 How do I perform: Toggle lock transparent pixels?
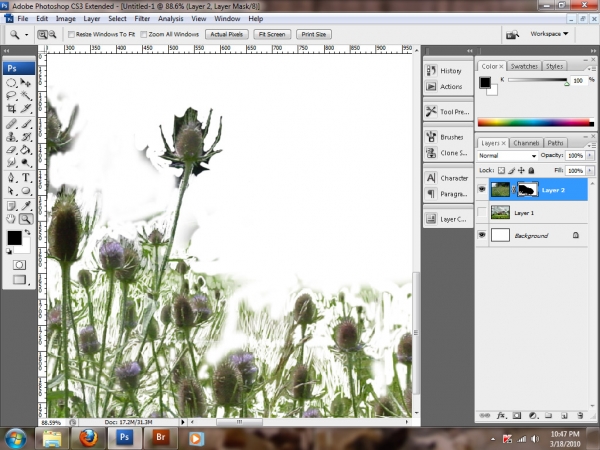tap(501, 171)
